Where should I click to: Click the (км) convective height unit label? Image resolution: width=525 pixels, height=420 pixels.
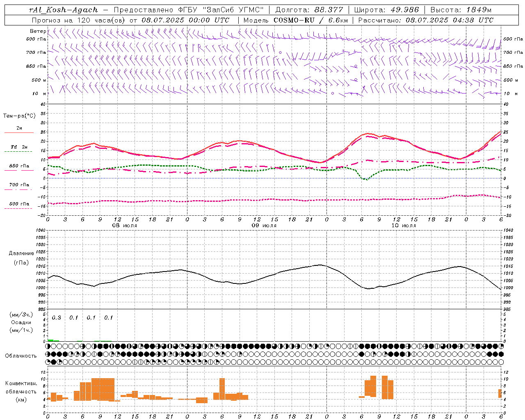(x=21, y=399)
